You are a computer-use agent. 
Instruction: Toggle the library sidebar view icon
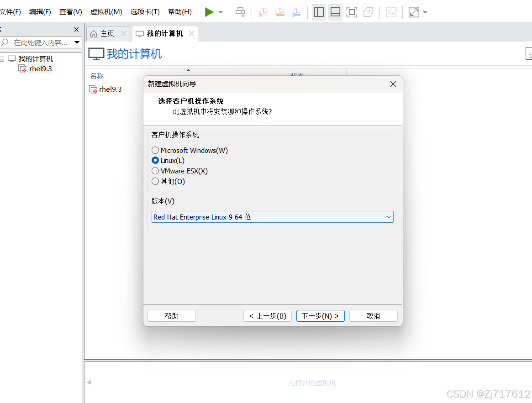[319, 12]
